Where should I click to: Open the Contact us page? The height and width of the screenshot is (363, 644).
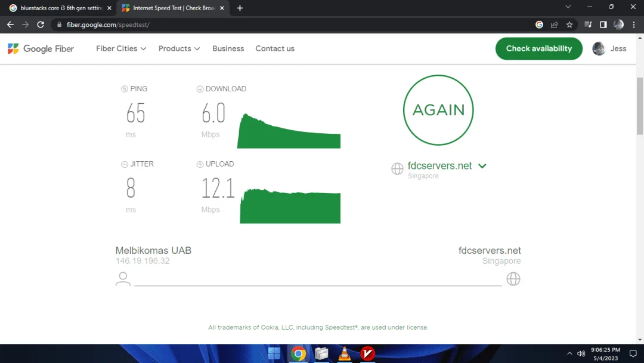(x=275, y=48)
